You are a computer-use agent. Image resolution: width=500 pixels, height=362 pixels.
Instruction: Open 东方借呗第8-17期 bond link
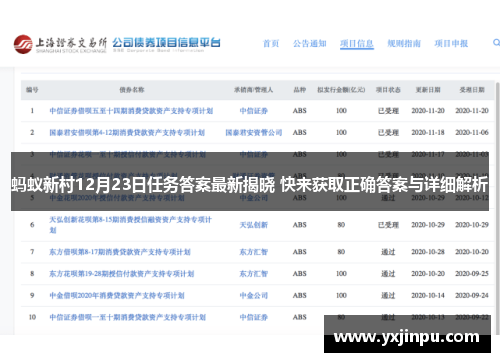(120, 252)
